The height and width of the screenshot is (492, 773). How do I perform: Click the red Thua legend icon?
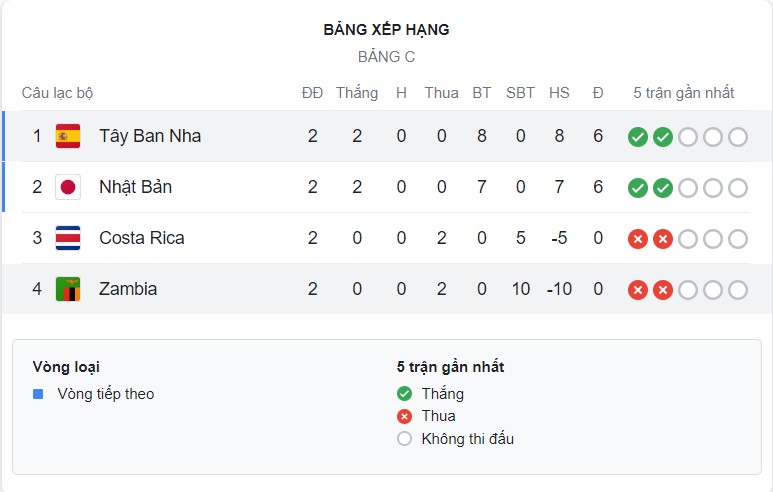point(404,416)
